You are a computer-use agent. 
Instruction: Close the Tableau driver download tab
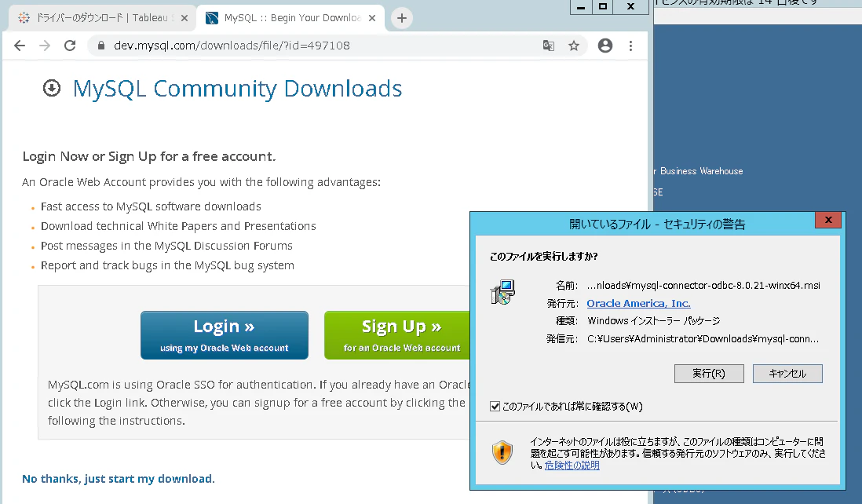tap(184, 18)
